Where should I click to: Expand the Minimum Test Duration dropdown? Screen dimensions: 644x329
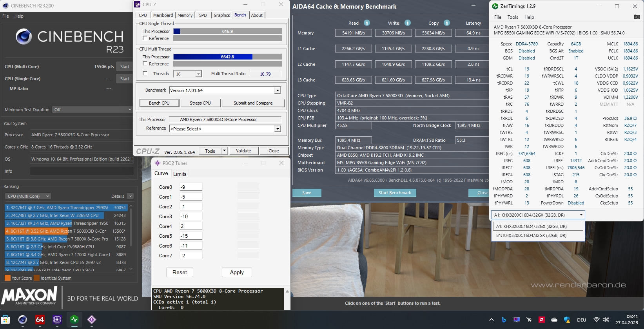93,110
